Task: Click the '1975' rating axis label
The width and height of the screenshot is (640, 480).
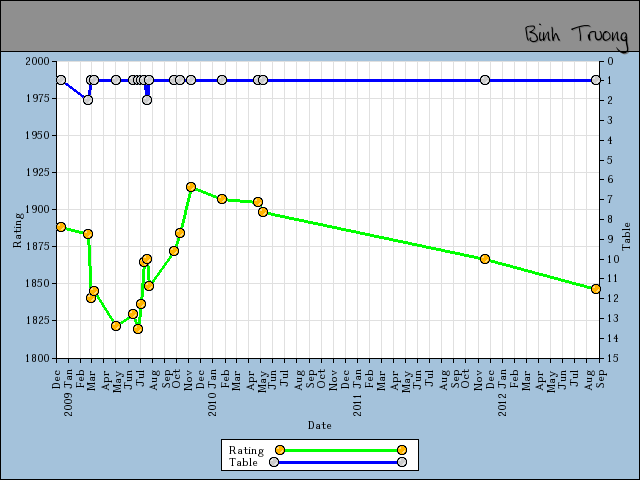Action: coord(37,98)
